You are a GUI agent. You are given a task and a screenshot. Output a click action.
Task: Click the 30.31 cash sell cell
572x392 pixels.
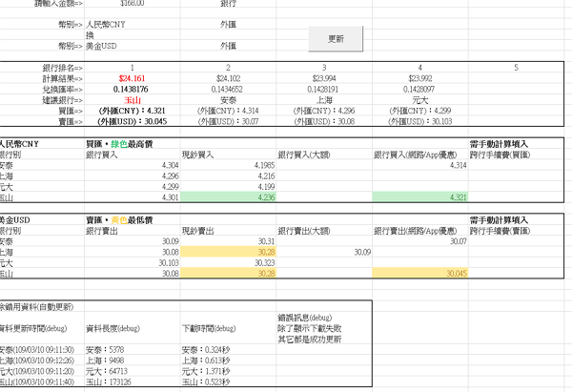point(228,241)
